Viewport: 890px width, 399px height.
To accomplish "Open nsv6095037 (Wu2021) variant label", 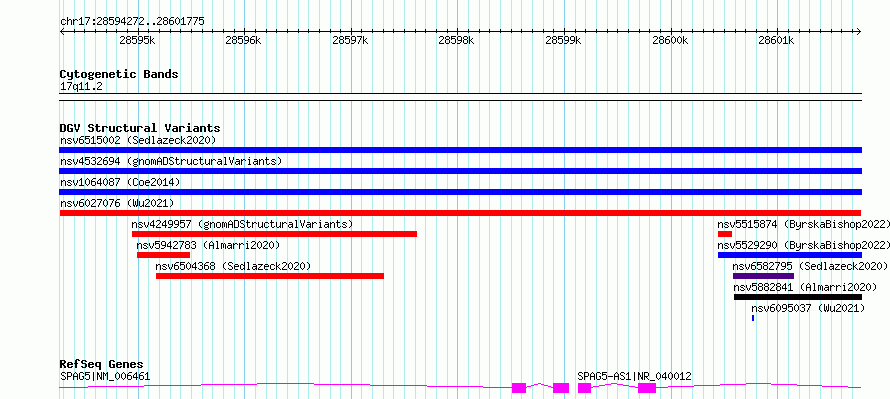I will click(x=808, y=308).
